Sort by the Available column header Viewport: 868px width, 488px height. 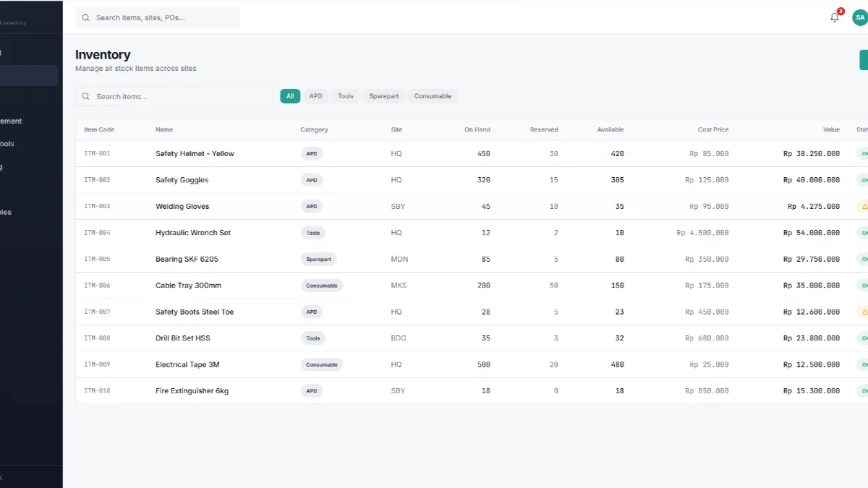[x=610, y=129]
